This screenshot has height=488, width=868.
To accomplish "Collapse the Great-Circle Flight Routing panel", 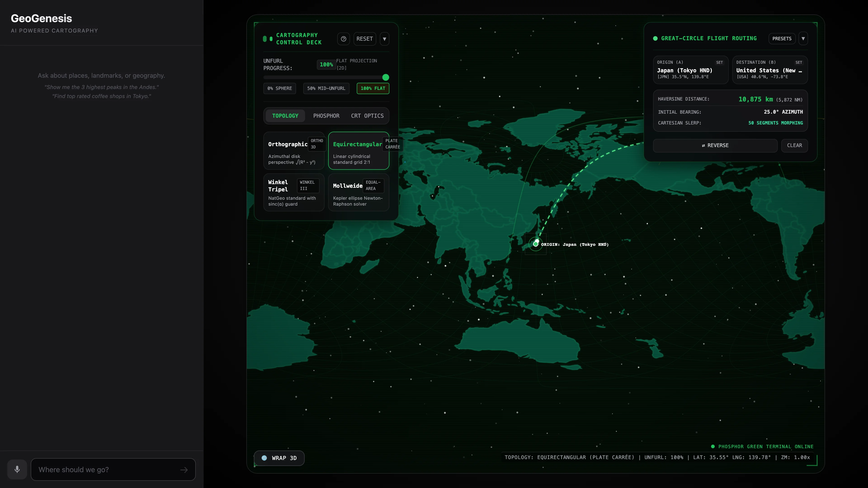I will [x=803, y=38].
